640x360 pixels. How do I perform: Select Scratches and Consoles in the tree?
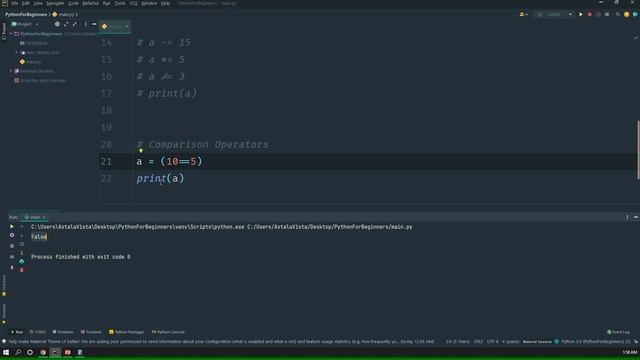(40, 80)
